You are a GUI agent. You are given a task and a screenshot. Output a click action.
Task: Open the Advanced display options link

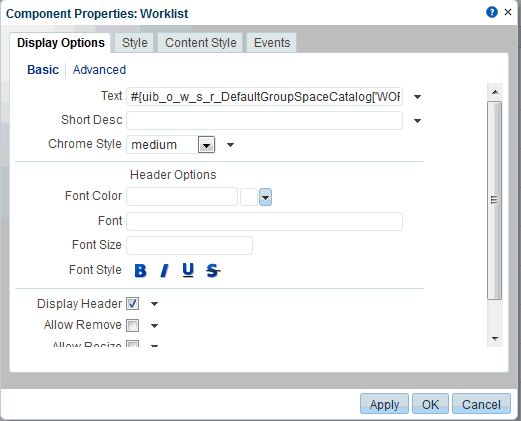[99, 70]
